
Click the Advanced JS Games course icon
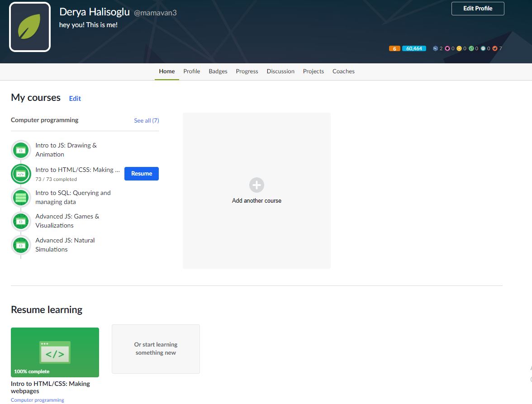(21, 221)
